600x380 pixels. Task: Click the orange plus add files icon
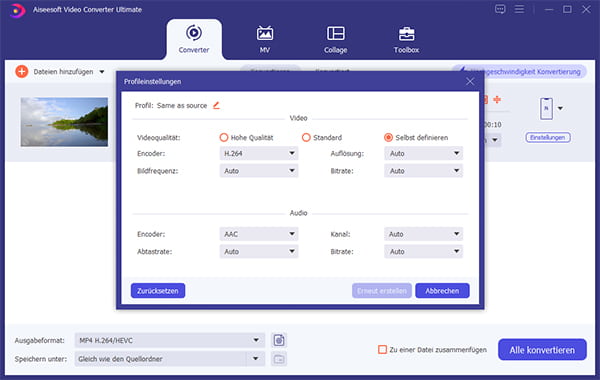22,72
